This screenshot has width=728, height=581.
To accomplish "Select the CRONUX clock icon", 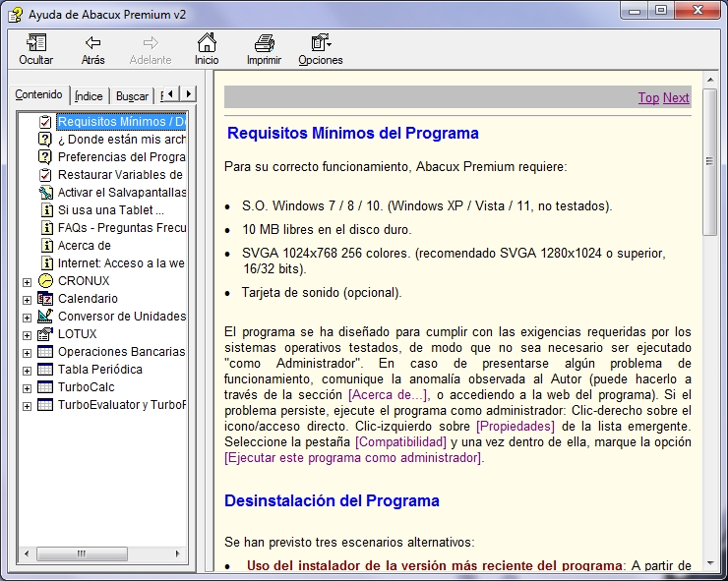I will click(x=45, y=281).
